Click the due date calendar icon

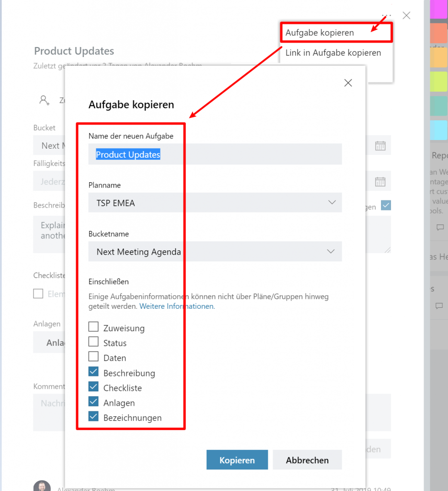coord(380,182)
